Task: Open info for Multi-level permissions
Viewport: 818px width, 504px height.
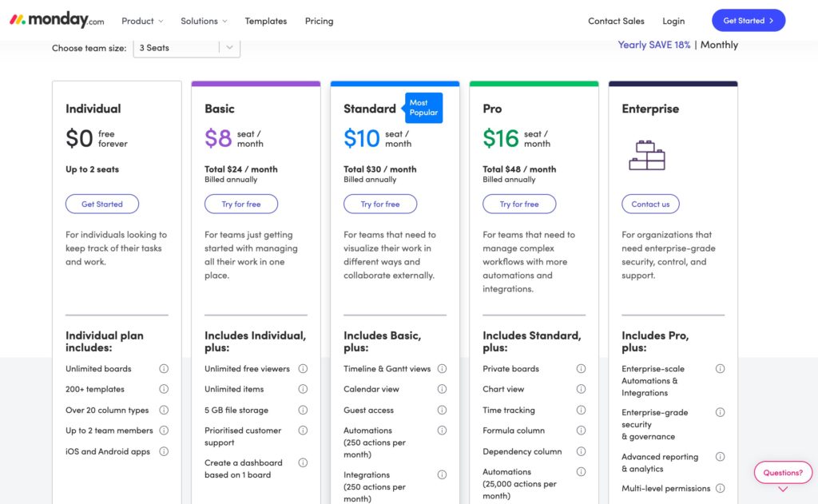Action: pos(720,488)
